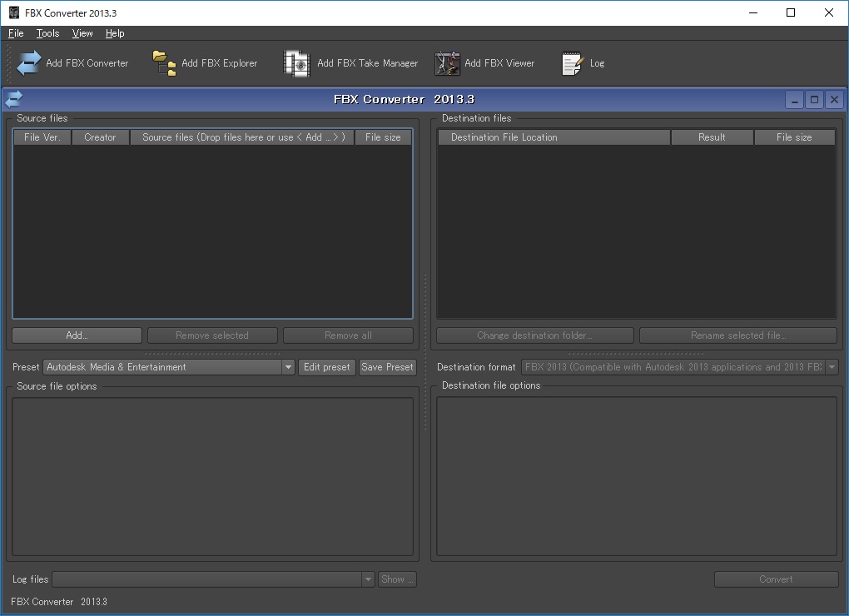Screen dimensions: 849x616
Task: Click the converter panel arrows icon in the blue title bar
Action: [13, 99]
